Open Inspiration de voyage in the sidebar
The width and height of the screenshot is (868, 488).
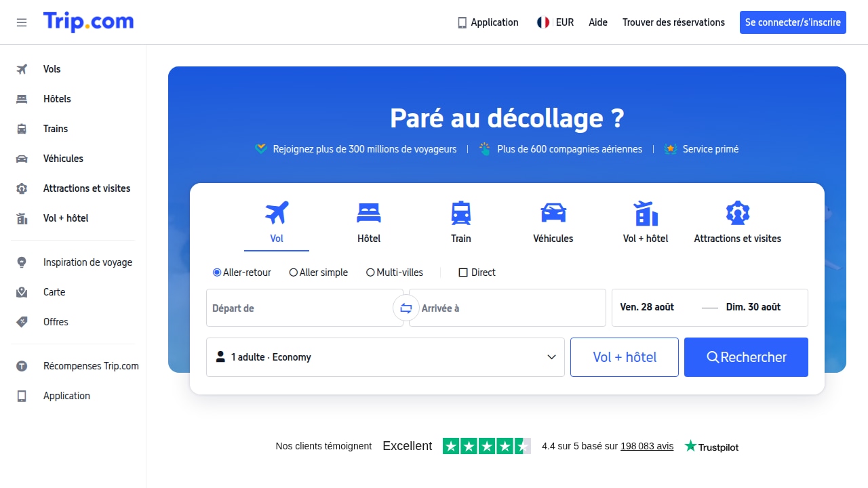(87, 262)
